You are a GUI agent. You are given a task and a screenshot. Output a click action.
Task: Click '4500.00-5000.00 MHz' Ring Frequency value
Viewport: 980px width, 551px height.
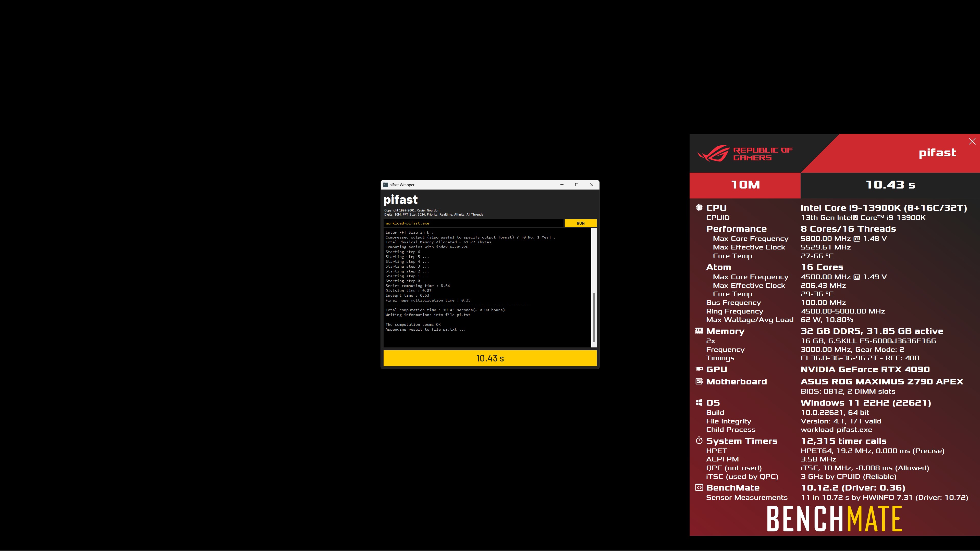pyautogui.click(x=843, y=311)
